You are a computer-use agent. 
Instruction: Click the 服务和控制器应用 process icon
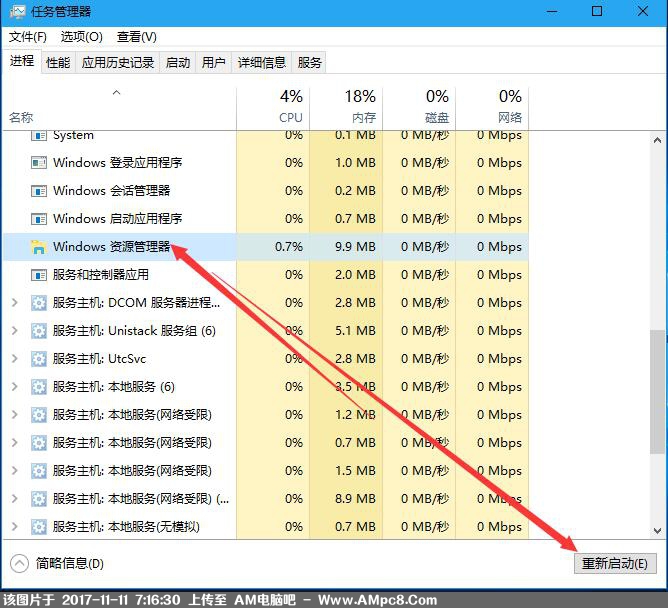(x=39, y=275)
